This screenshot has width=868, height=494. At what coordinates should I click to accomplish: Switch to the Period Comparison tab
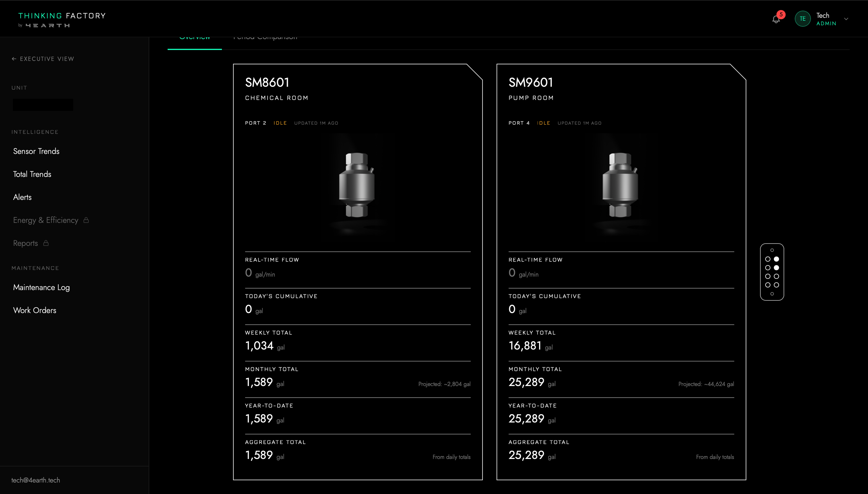point(265,38)
